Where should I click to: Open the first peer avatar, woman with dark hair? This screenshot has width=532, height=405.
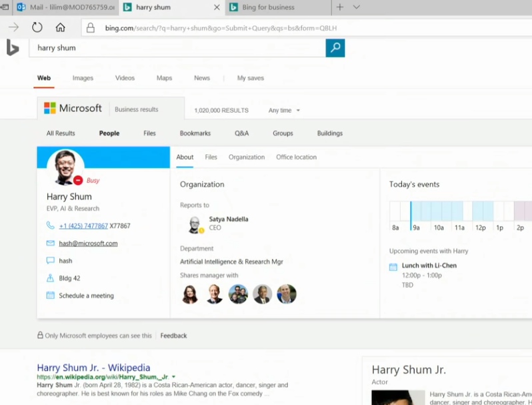tap(190, 294)
